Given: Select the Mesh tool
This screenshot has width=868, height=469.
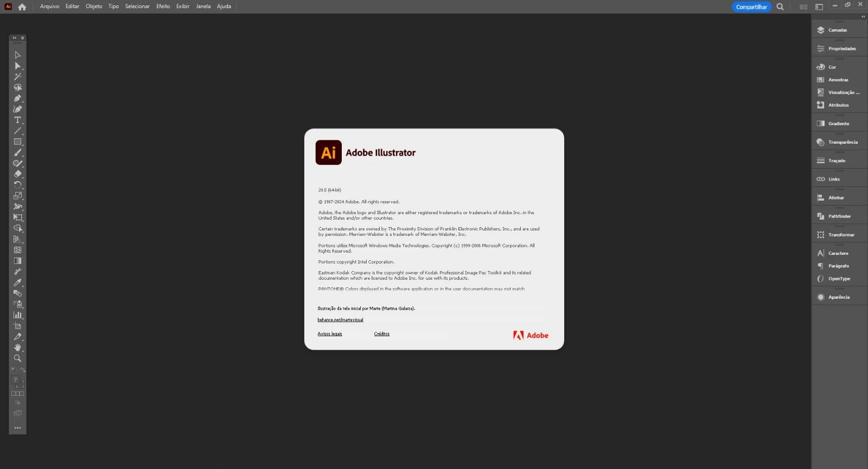Looking at the screenshot, I should point(17,250).
